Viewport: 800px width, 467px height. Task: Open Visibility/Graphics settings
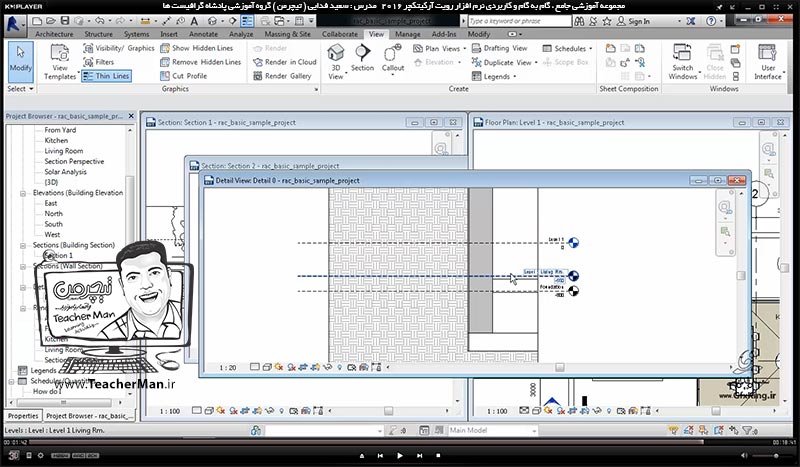pyautogui.click(x=118, y=48)
